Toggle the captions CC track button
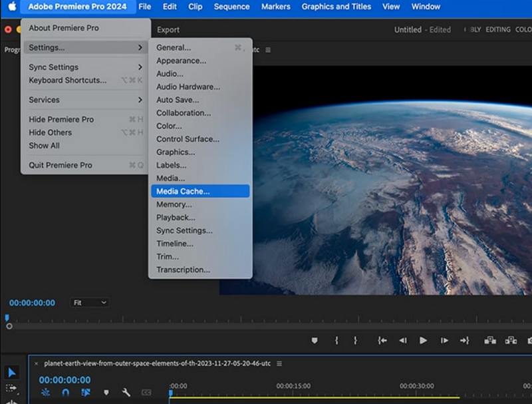 [146, 393]
